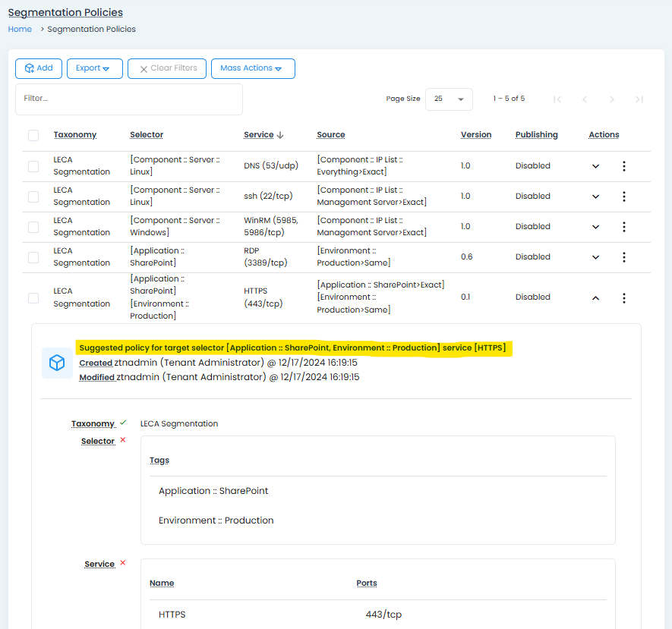Open the Mass Actions menu
This screenshot has height=629, width=672.
[252, 68]
